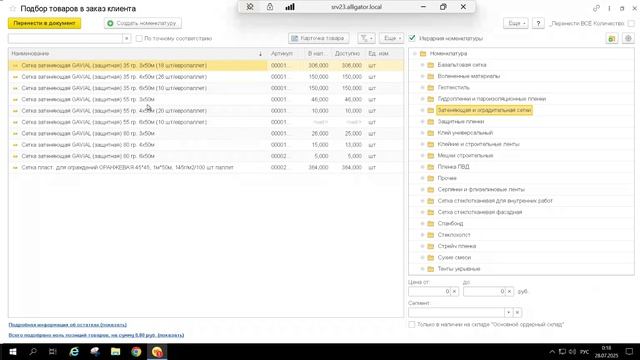Screen dimensions: 640x360
Task: Select the 'Тенты укрывные' folder
Action: pos(459,269)
